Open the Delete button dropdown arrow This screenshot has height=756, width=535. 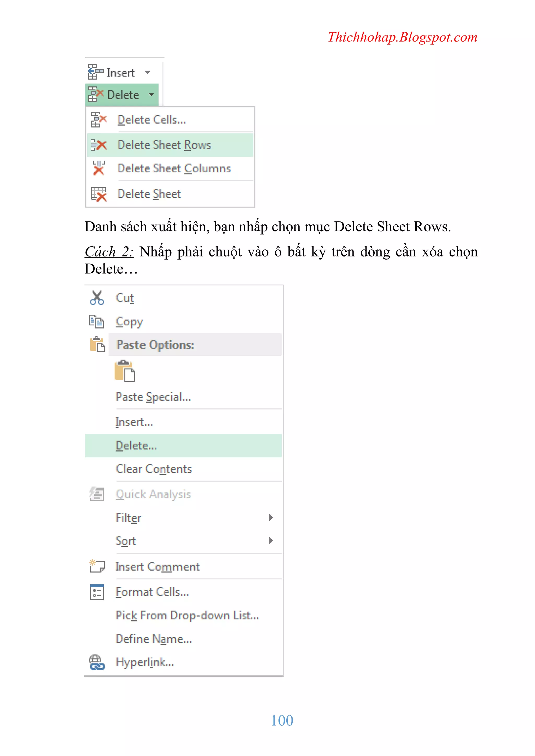[151, 95]
